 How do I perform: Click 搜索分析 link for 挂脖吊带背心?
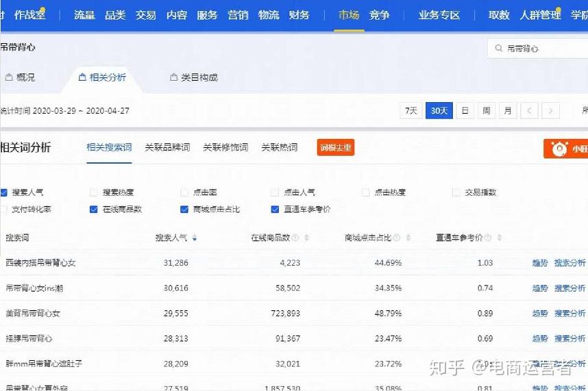tap(569, 338)
